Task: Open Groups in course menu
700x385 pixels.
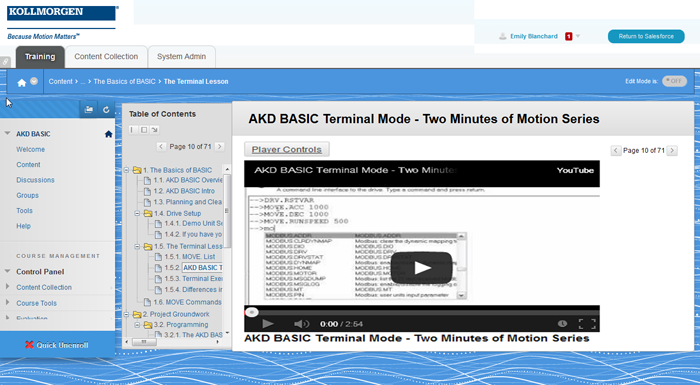Action: [27, 195]
